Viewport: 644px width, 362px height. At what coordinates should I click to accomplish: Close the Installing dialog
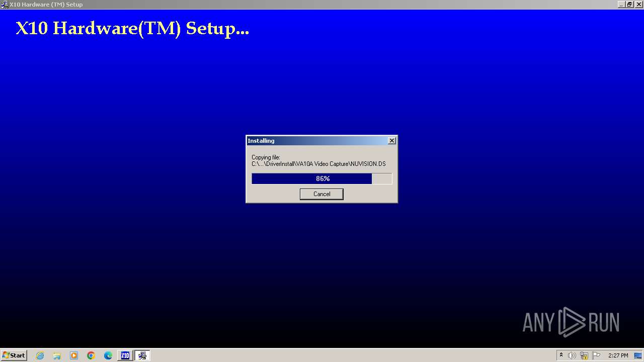[x=392, y=141]
